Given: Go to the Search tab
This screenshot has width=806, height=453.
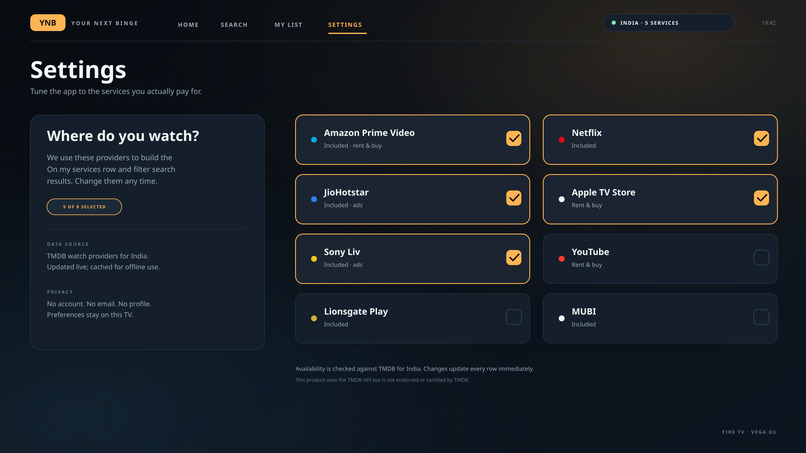Looking at the screenshot, I should click(x=234, y=25).
